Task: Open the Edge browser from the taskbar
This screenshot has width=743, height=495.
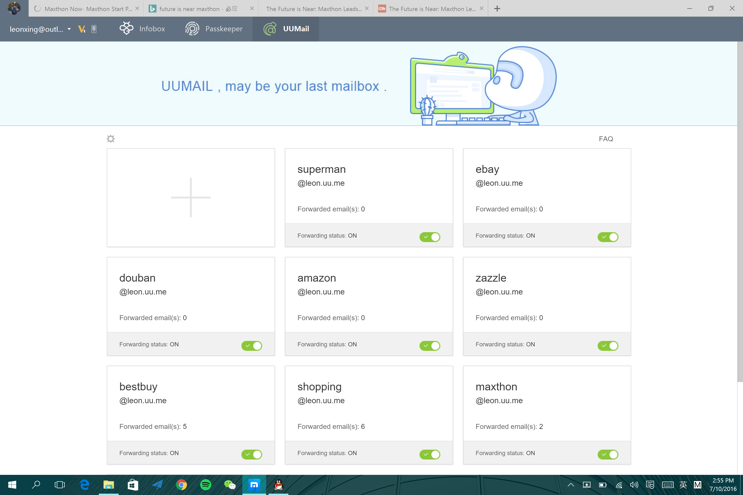Action: click(84, 485)
